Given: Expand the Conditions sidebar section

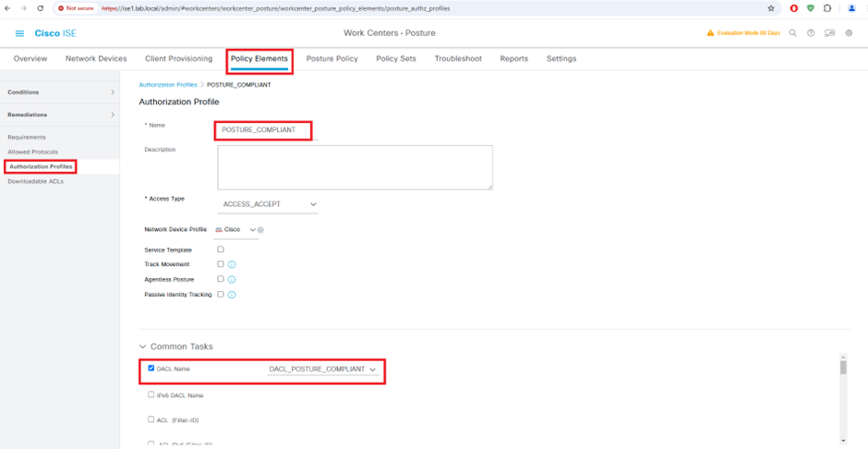Looking at the screenshot, I should pos(60,91).
